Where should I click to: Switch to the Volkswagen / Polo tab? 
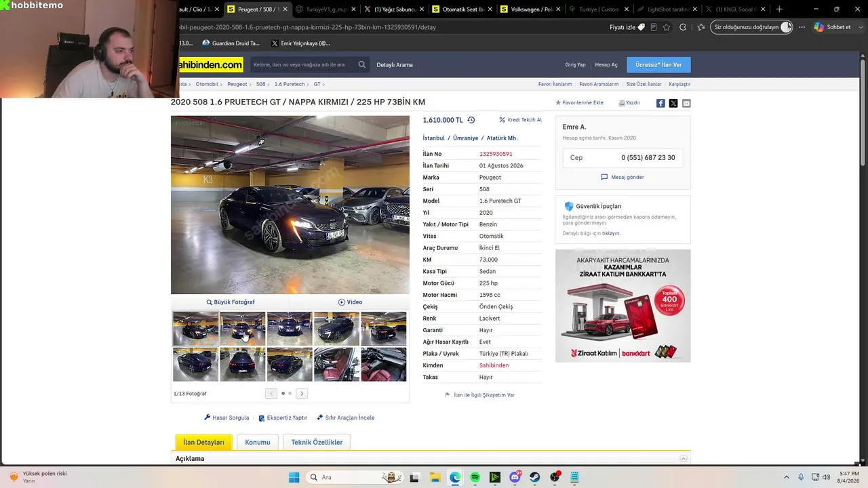click(x=531, y=9)
